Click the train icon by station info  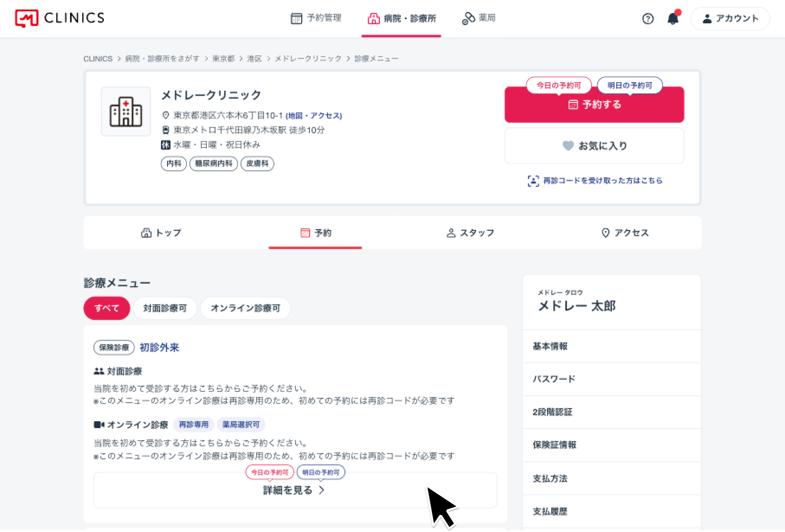(165, 130)
